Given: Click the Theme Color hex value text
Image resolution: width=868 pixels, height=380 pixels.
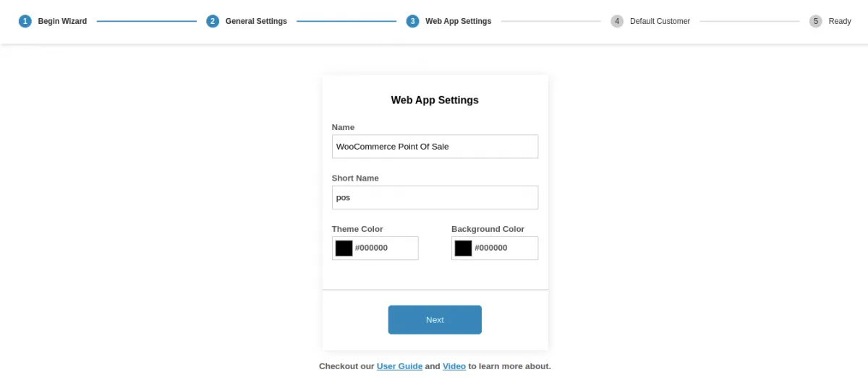Looking at the screenshot, I should tap(372, 248).
